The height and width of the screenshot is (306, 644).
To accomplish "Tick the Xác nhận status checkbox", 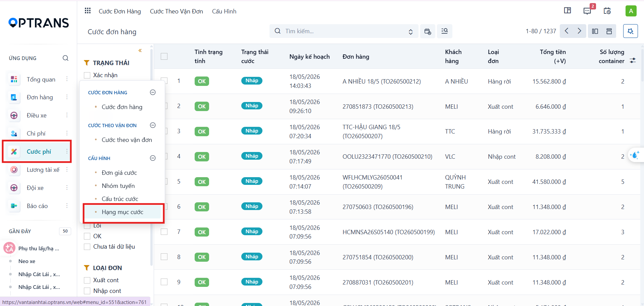I will click(87, 75).
